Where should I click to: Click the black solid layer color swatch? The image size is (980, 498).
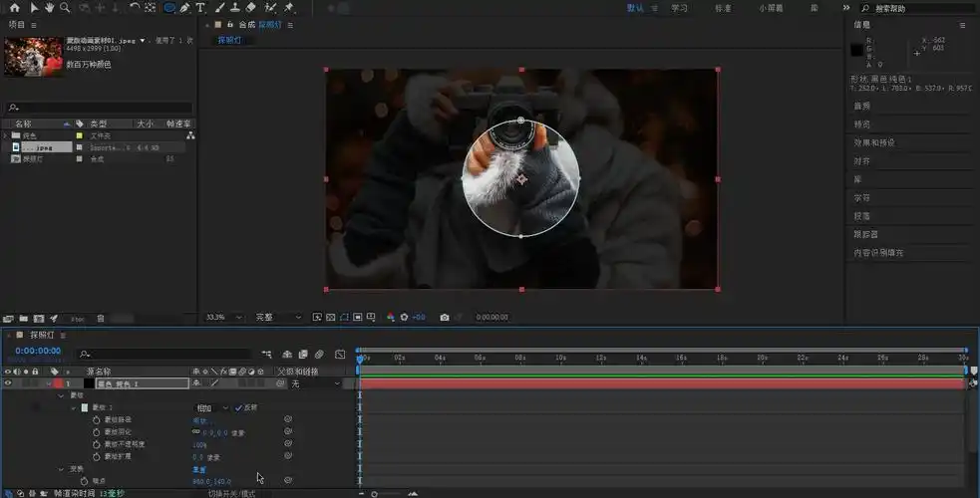(x=89, y=383)
